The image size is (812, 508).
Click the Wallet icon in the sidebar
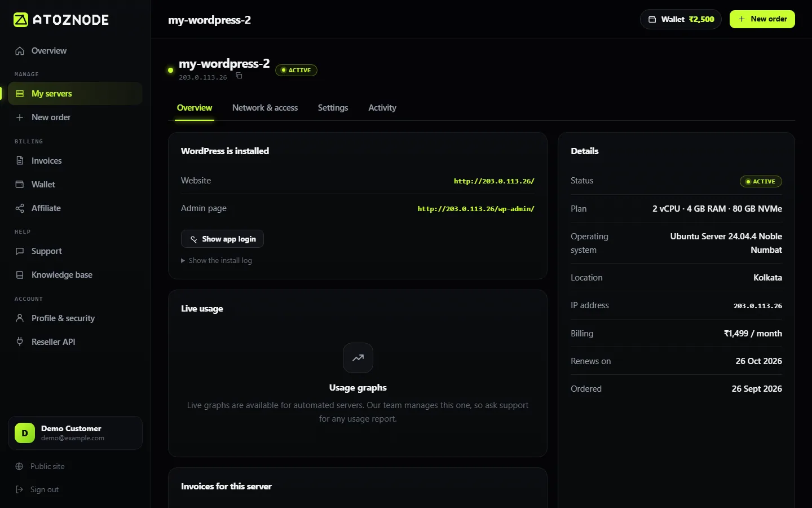pyautogui.click(x=20, y=185)
